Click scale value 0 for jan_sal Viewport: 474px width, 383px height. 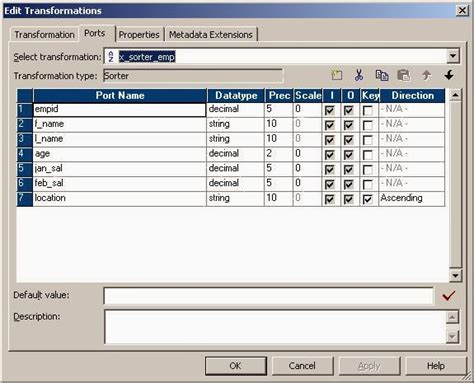tap(307, 169)
